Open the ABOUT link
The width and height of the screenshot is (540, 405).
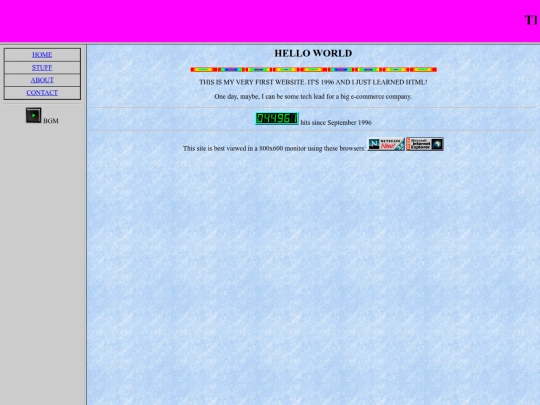(x=42, y=80)
